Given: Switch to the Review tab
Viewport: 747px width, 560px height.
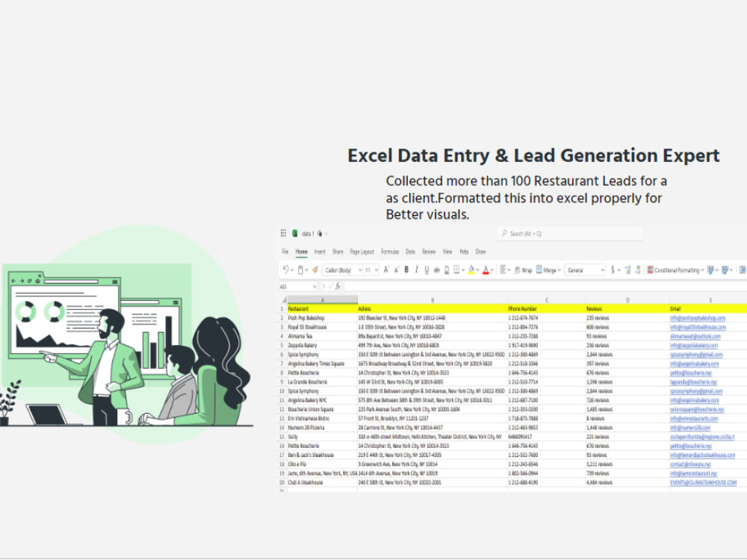Looking at the screenshot, I should (x=429, y=252).
